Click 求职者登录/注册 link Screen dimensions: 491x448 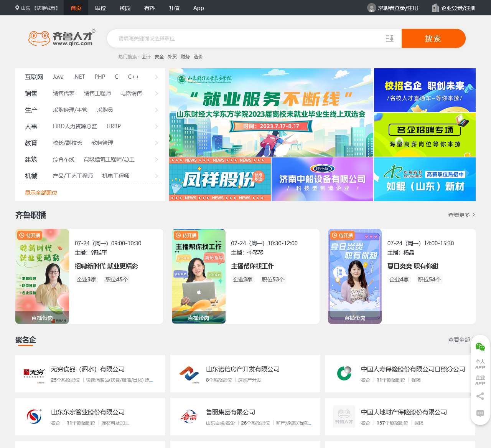pos(398,8)
